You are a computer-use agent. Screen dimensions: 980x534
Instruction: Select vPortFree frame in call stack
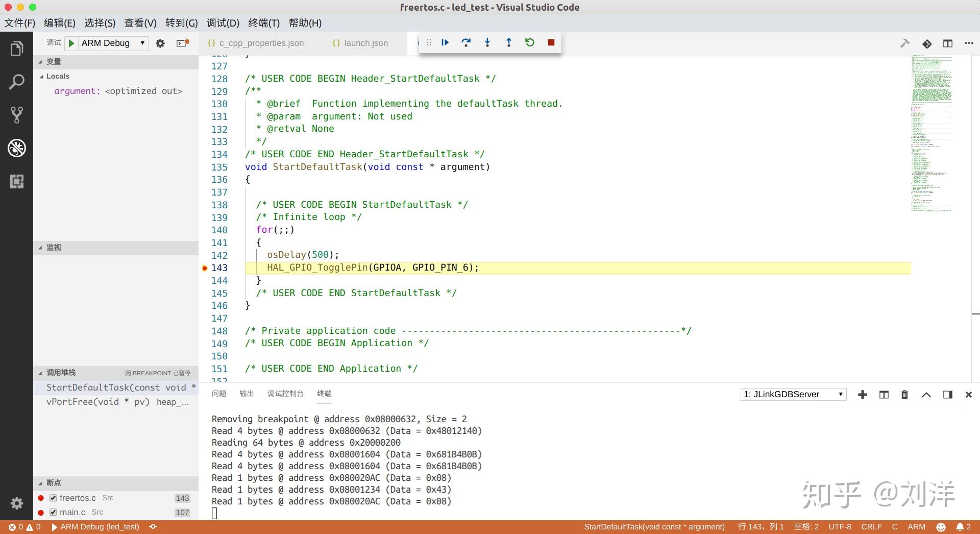coord(116,402)
